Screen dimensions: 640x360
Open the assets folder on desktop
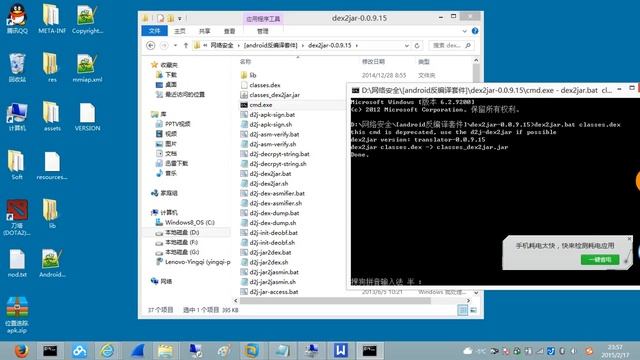52,117
